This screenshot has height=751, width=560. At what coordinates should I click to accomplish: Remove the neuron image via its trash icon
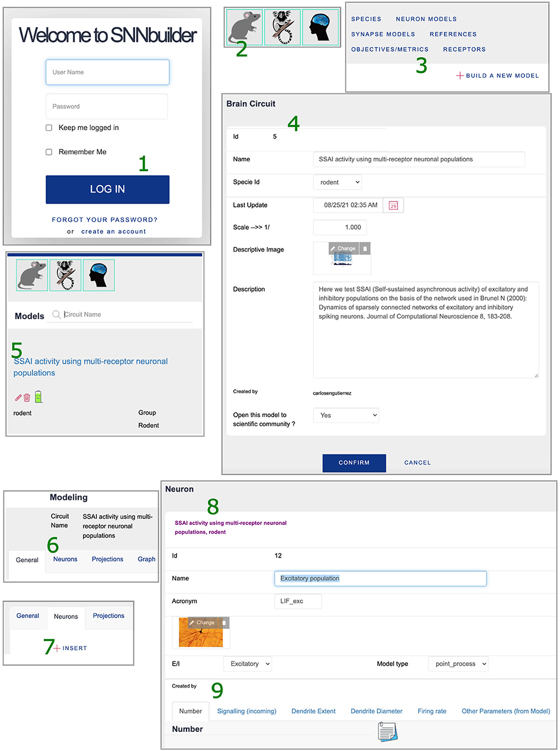click(x=224, y=623)
